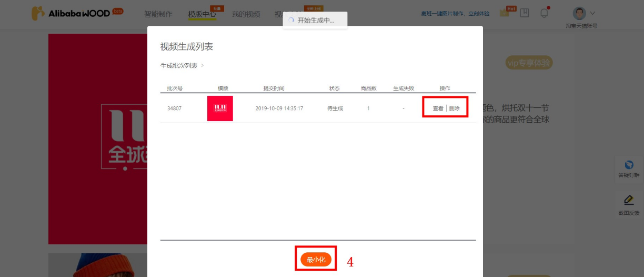This screenshot has height=277, width=644.
Task: Click the vip专享体验 badge
Action: (529, 63)
